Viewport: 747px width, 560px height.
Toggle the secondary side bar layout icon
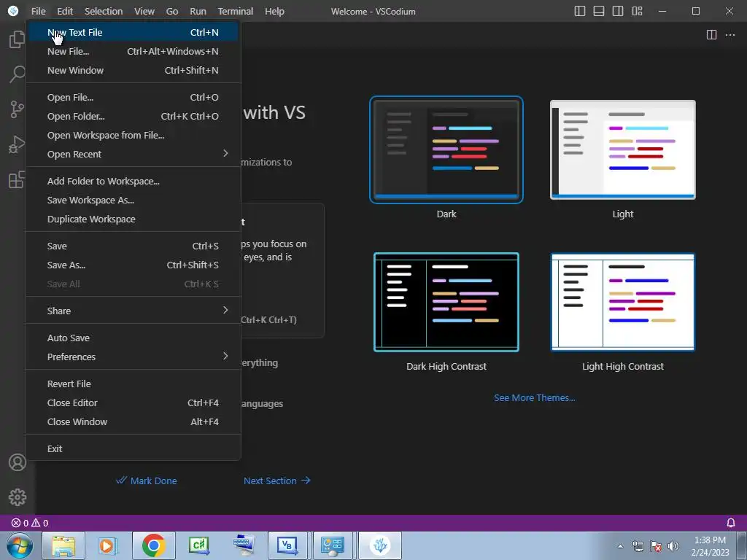coord(618,11)
